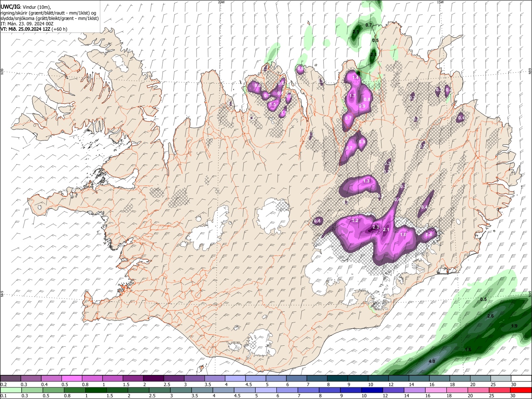Viewport: 532px width, 399px height.
Task: Select the magenta 1.5 swatch, top legend row
Action: pos(133,378)
